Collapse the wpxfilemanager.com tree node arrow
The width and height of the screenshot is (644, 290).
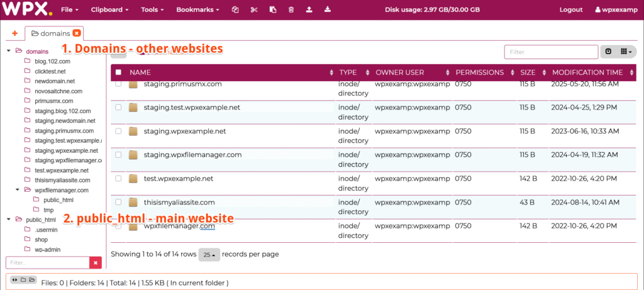click(18, 190)
